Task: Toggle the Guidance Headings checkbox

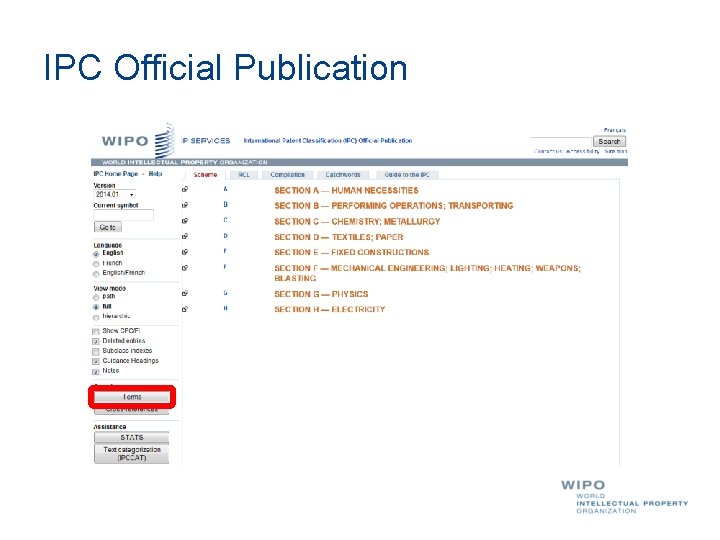Action: pyautogui.click(x=96, y=362)
